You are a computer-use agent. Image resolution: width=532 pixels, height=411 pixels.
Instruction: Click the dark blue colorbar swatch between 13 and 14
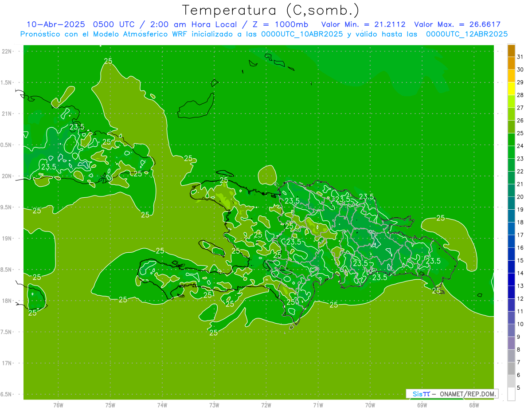tap(511, 279)
